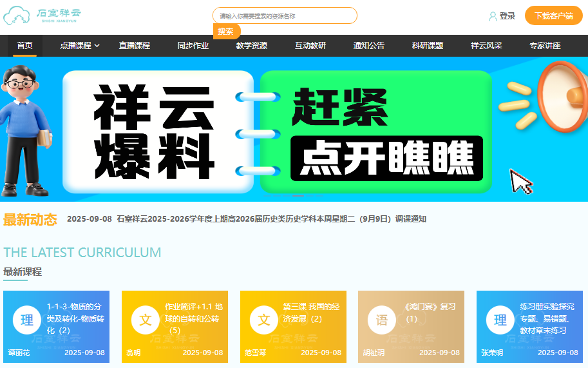Click the carousel indicator below the banner
Screen dimensions: 588x368
point(298,195)
